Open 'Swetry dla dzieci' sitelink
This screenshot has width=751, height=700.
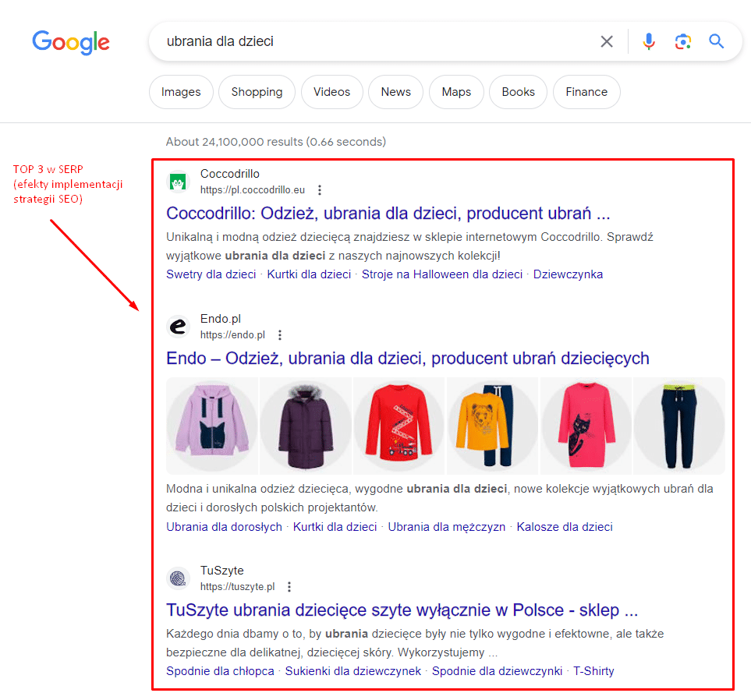pos(211,274)
